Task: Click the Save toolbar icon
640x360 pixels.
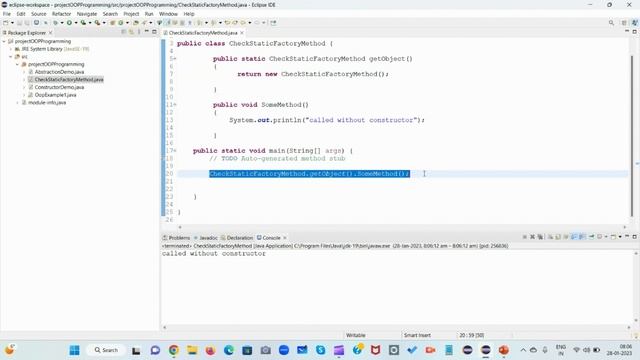Action: tap(19, 23)
